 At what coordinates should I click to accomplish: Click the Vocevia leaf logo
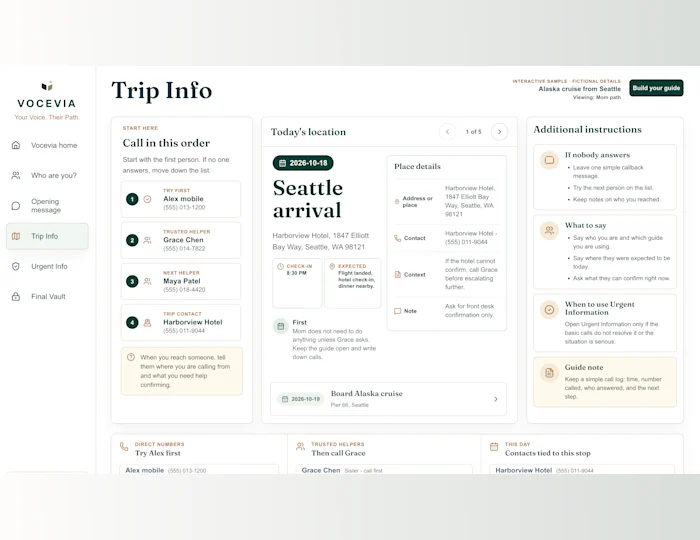coord(47,86)
